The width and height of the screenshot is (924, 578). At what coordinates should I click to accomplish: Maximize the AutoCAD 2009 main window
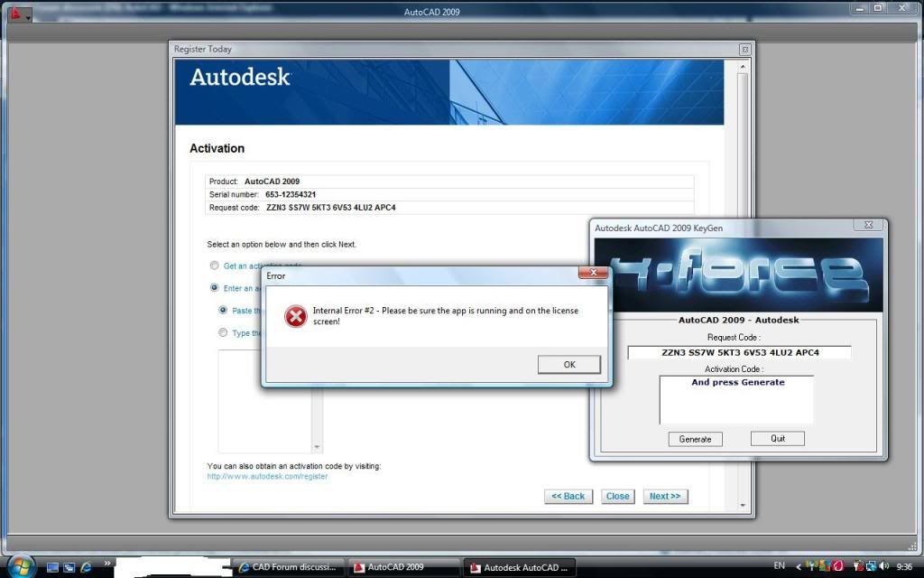click(x=878, y=8)
